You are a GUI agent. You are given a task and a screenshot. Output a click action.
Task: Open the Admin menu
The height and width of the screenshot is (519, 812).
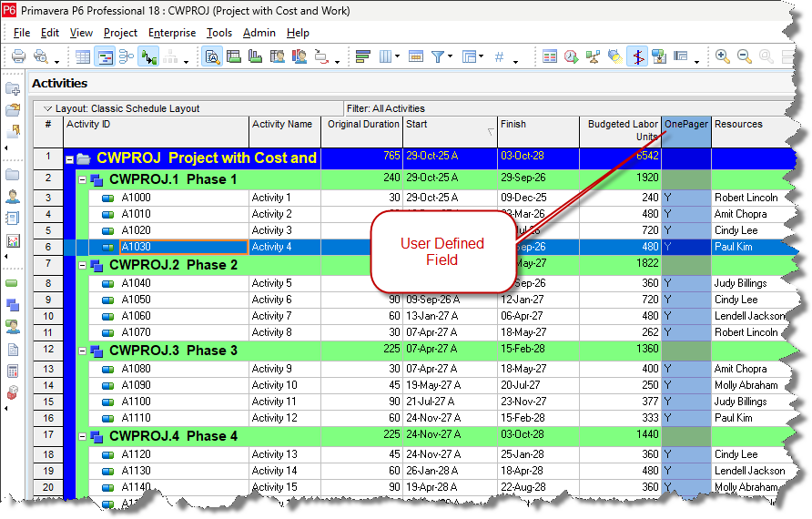(259, 33)
